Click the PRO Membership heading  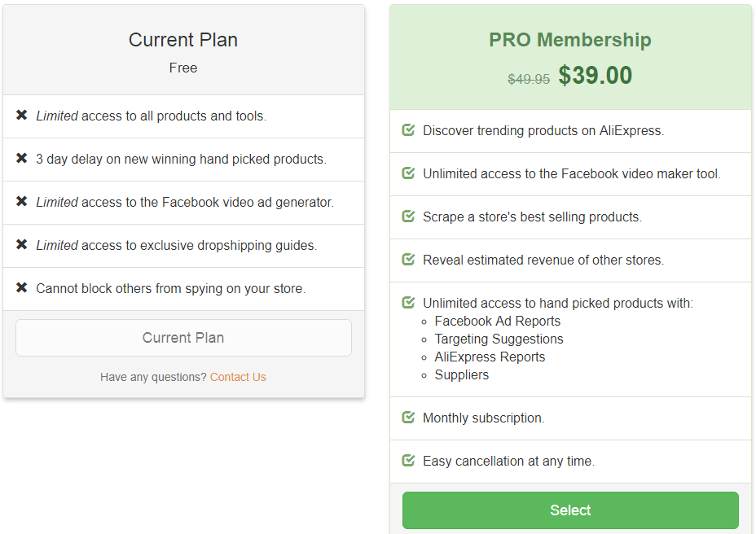pos(570,40)
